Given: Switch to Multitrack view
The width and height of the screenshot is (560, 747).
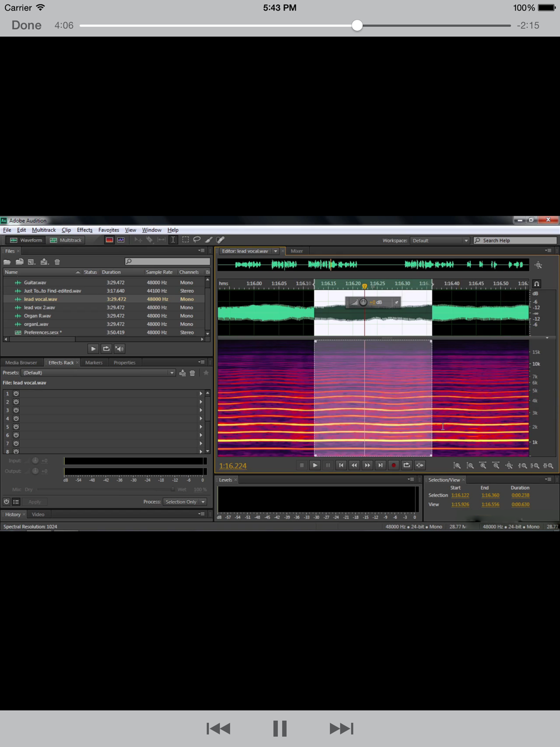Looking at the screenshot, I should 66,240.
